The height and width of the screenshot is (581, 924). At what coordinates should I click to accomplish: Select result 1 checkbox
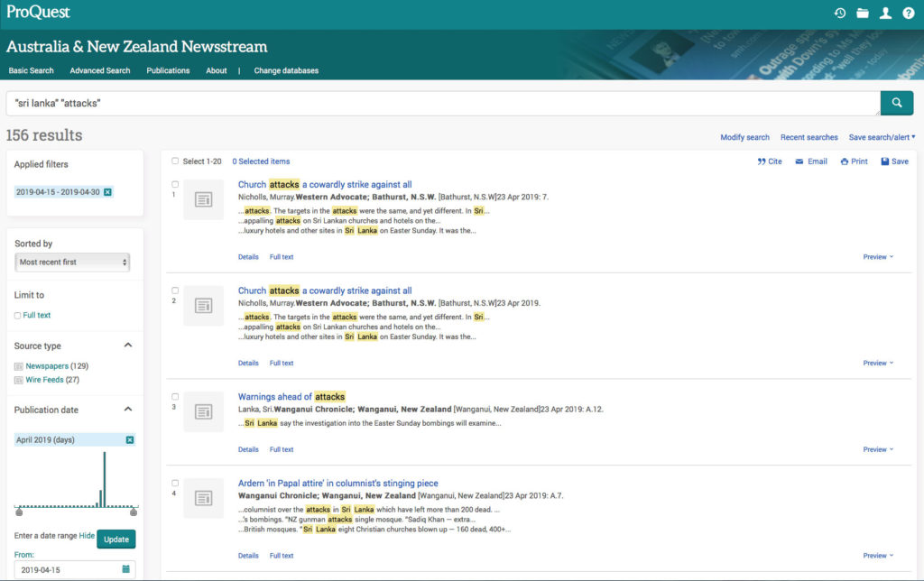tap(175, 184)
